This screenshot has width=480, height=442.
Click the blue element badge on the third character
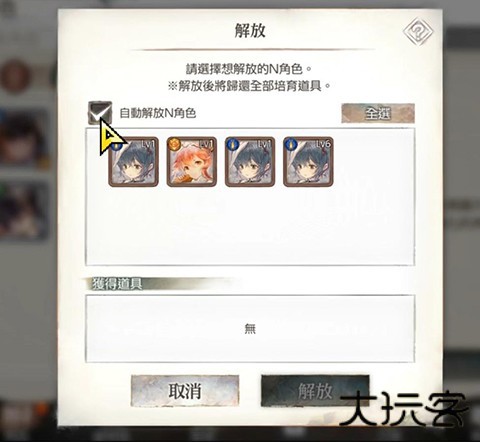(233, 144)
